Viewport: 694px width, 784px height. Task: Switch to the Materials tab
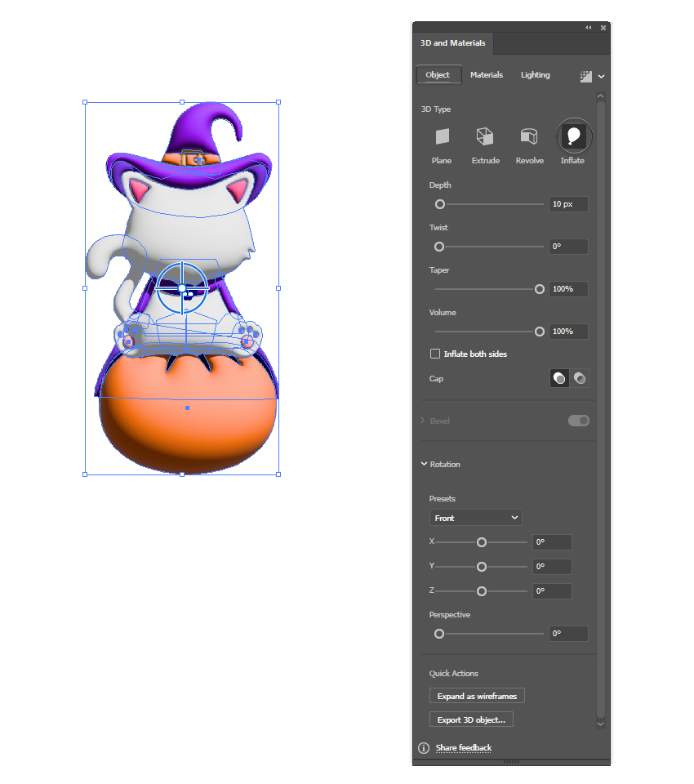[487, 74]
